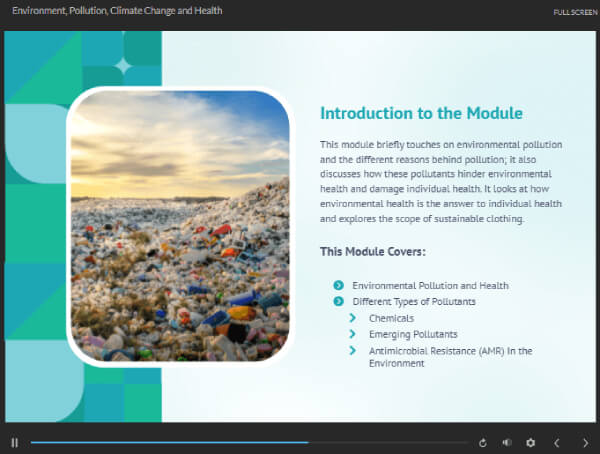Screen dimensions: 600x454
Task: Click the module description paragraph
Action: (441, 181)
